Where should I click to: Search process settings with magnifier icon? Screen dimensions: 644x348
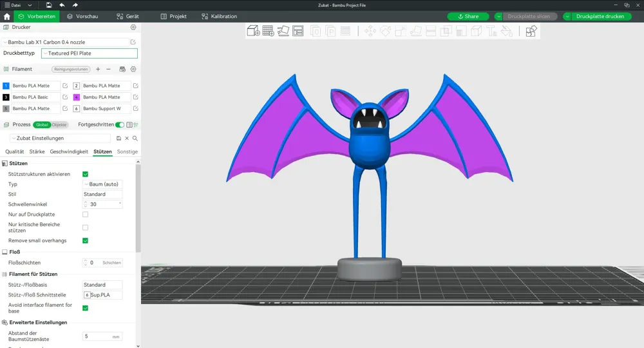pos(135,138)
